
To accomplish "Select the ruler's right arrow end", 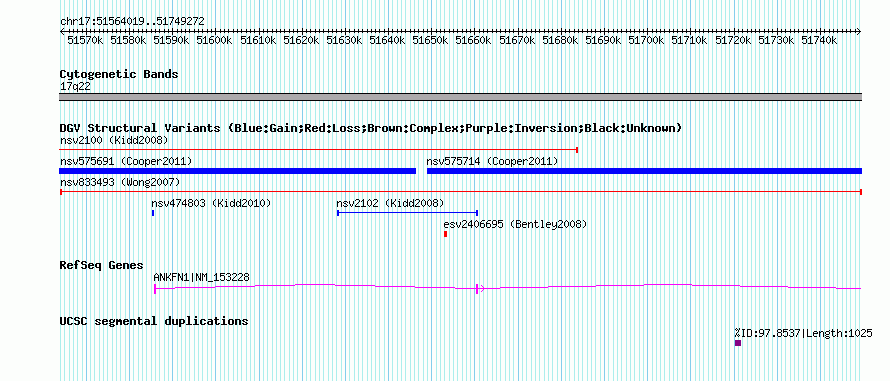I will click(x=859, y=32).
